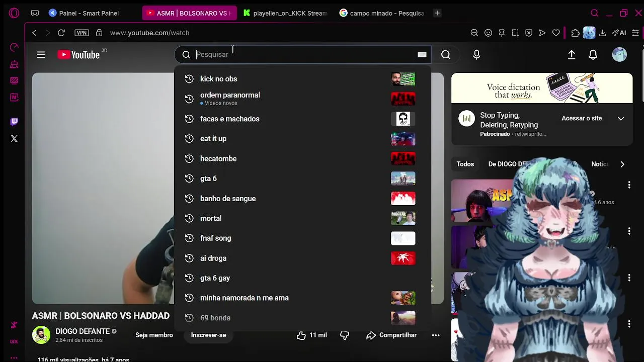Select suggestion '69 bonda'

302,318
